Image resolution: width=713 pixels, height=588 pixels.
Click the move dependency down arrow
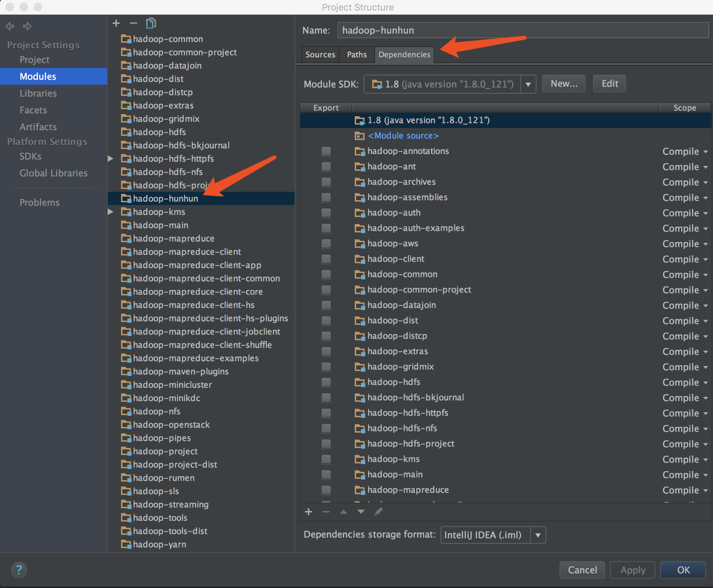click(361, 512)
